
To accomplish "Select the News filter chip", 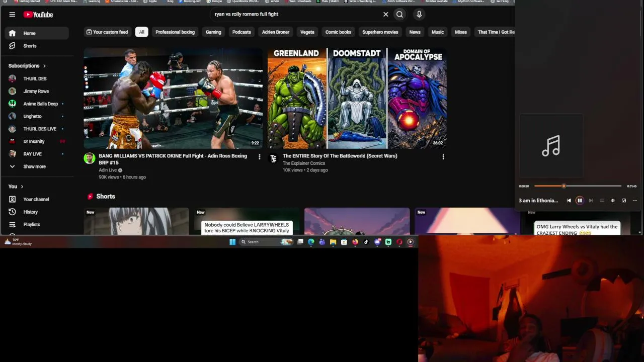I will click(x=415, y=32).
